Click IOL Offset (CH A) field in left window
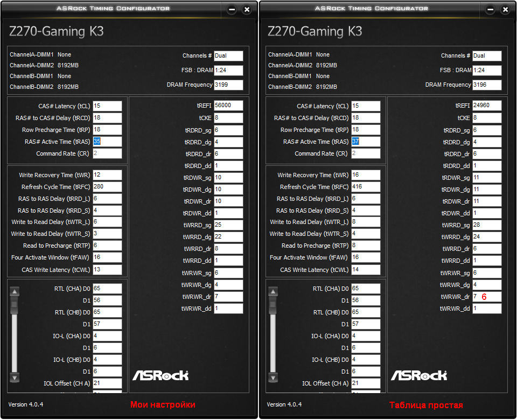Screen dimensions: 517x420 107,383
